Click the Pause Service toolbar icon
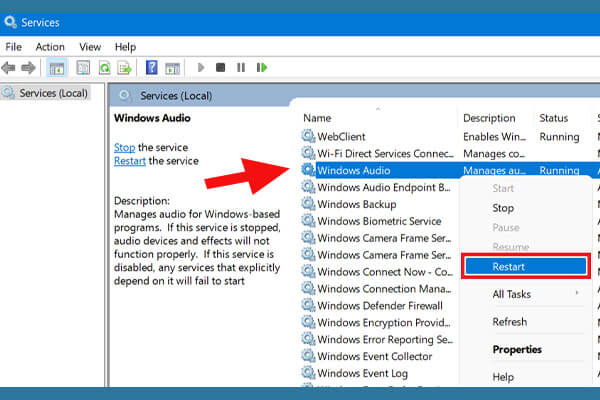This screenshot has height=400, width=600. pos(241,68)
